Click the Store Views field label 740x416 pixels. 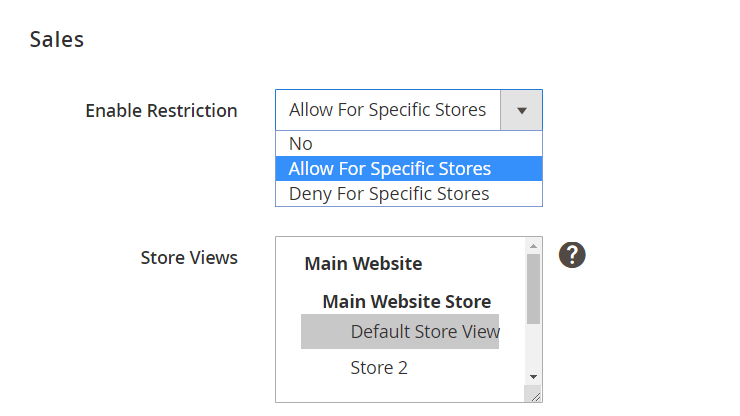(x=189, y=258)
